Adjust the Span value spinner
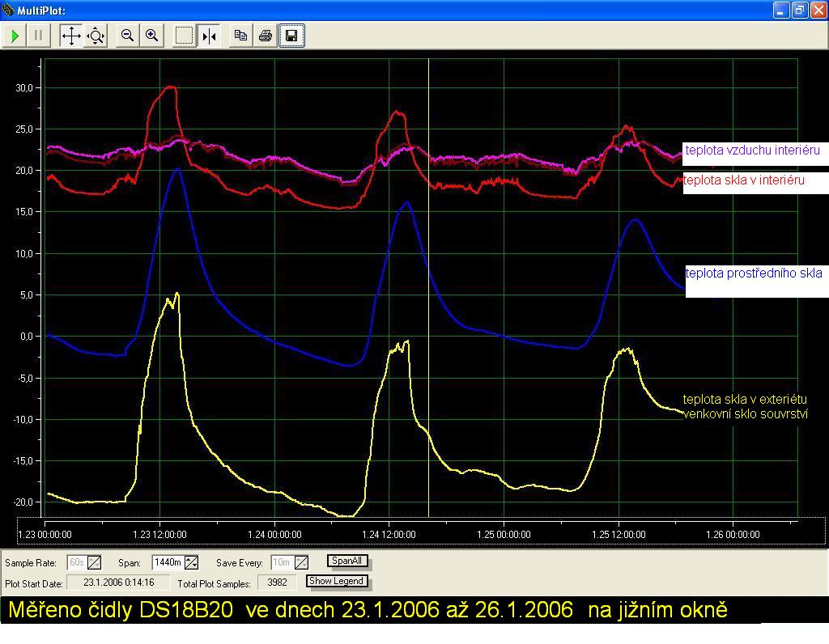829x644 pixels. (x=192, y=562)
